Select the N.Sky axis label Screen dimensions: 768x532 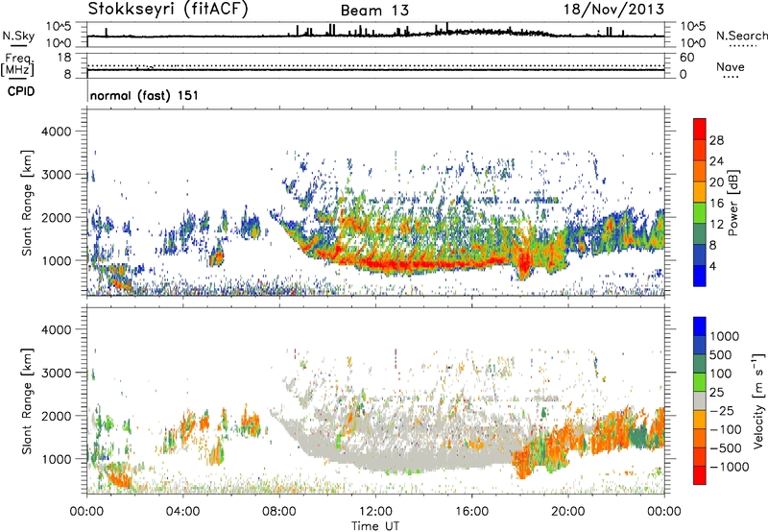click(18, 36)
